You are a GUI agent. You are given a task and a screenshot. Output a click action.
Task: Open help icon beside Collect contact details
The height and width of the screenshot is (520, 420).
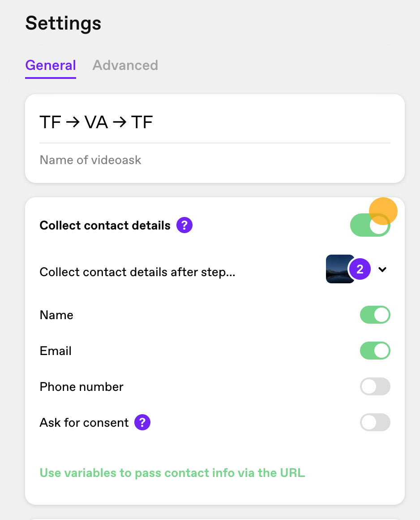click(x=184, y=225)
